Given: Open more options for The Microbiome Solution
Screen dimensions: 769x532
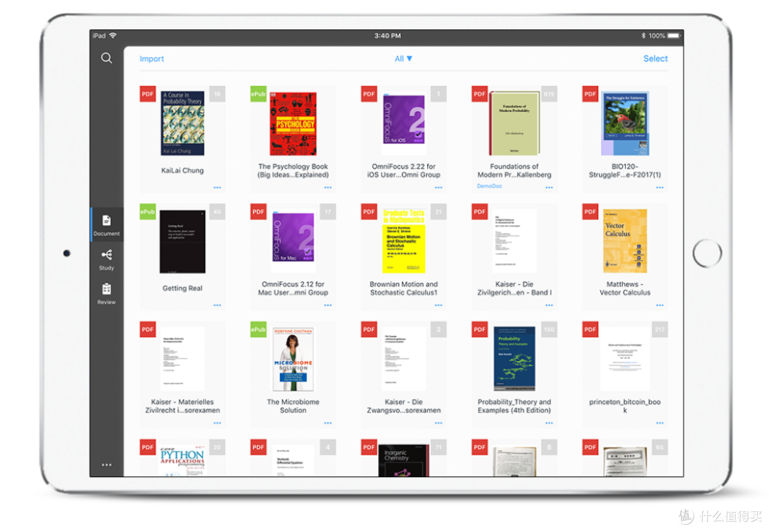Looking at the screenshot, I should (x=328, y=423).
